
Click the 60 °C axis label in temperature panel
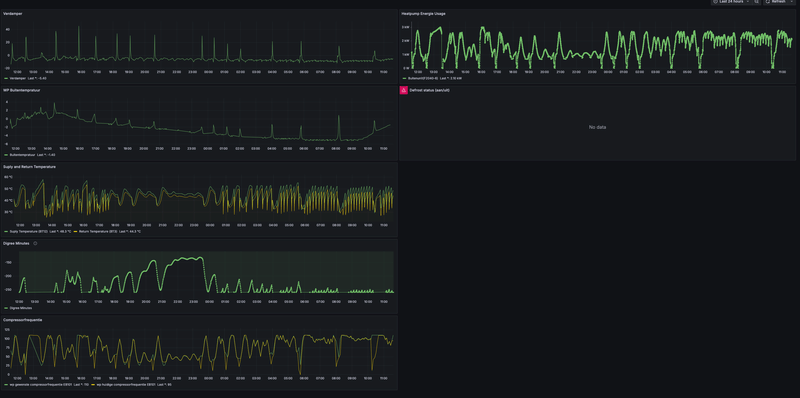pyautogui.click(x=8, y=177)
